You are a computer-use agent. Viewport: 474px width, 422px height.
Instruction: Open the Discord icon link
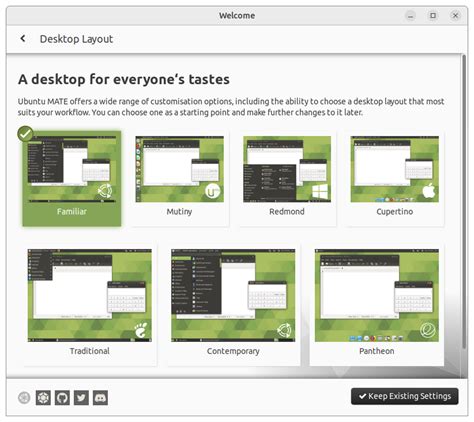(x=100, y=398)
